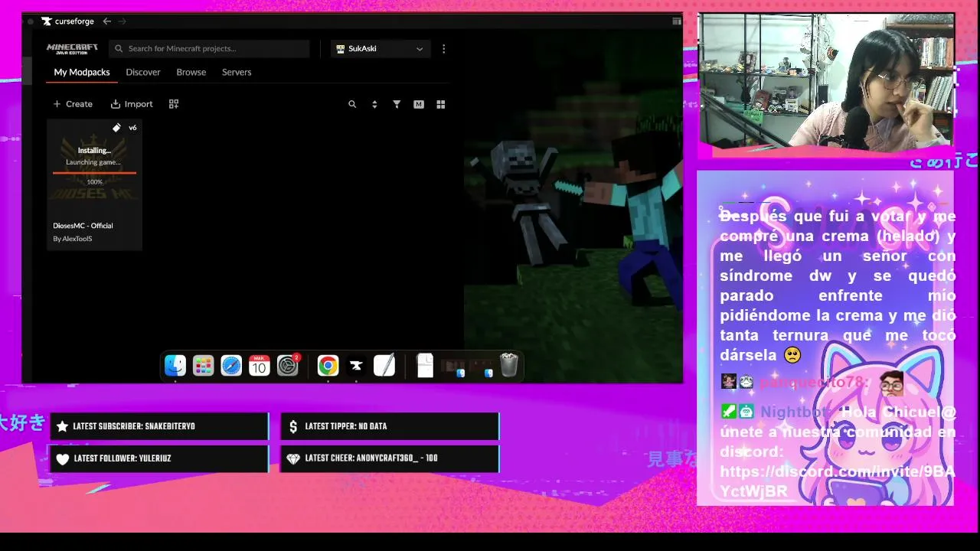The height and width of the screenshot is (551, 980).
Task: Click the Latest Tipper: NO DATA panel
Action: coord(390,426)
